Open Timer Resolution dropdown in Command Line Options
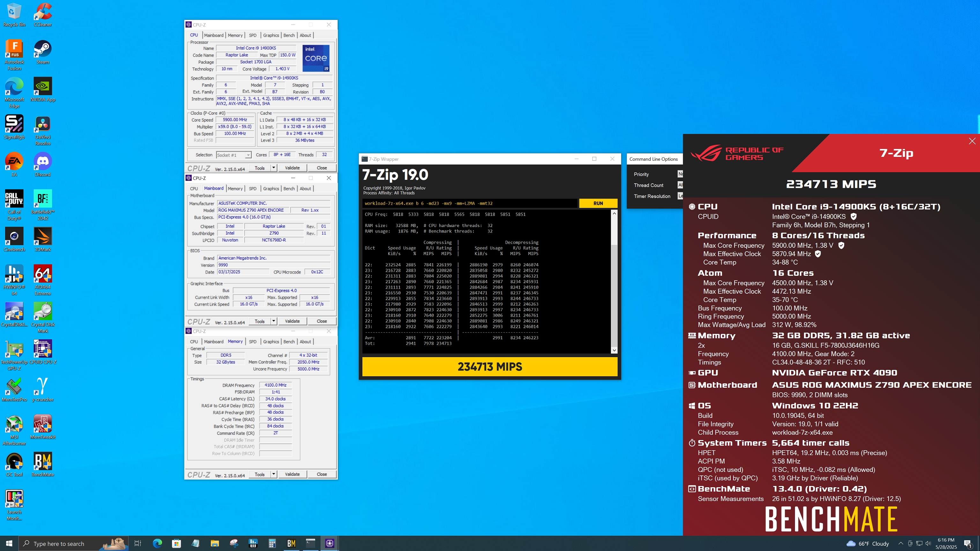This screenshot has height=551, width=980. tap(680, 196)
